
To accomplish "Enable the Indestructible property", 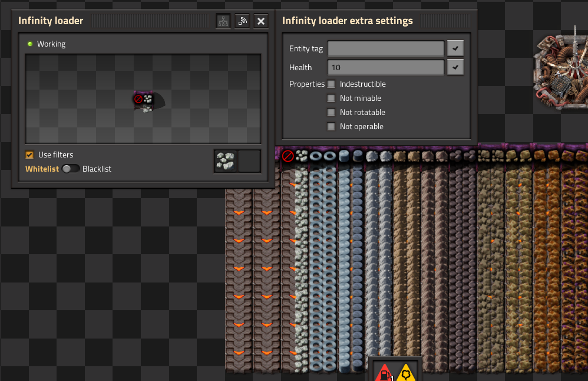I will [331, 84].
